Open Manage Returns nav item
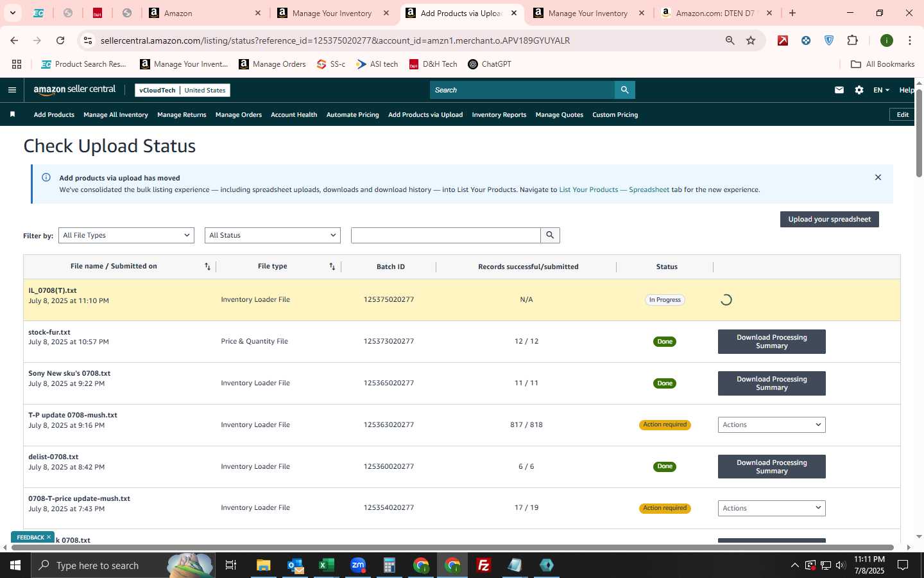The width and height of the screenshot is (924, 578). [182, 115]
